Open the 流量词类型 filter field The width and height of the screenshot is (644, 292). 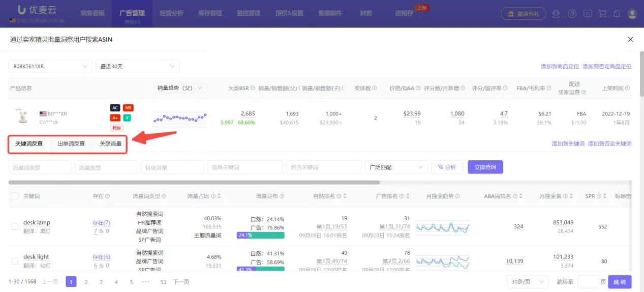[40, 167]
